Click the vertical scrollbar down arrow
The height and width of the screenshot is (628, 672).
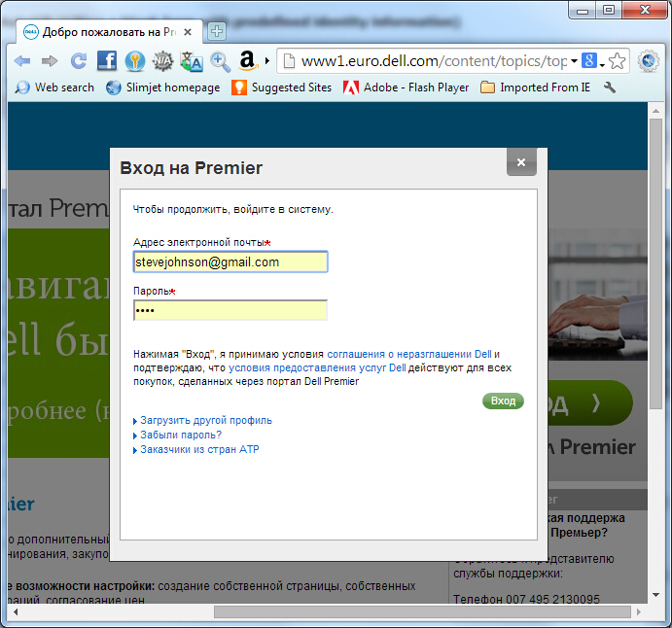(655, 595)
